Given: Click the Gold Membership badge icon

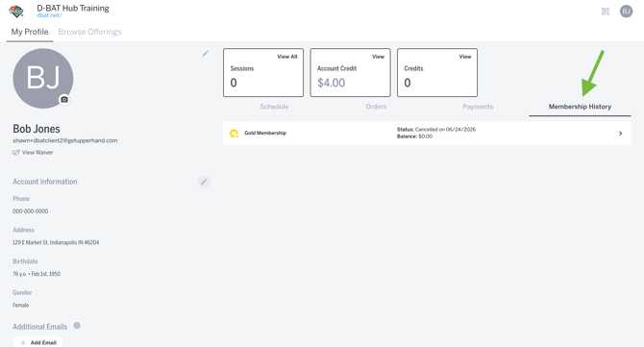Looking at the screenshot, I should pos(234,133).
